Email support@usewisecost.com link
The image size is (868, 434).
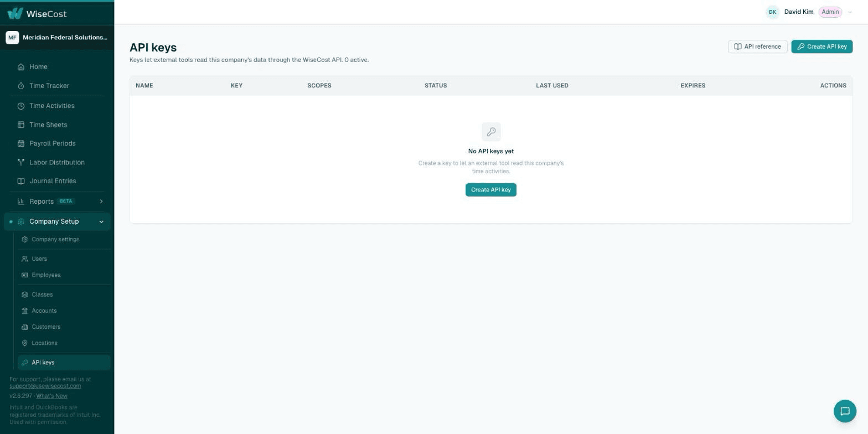[x=45, y=386]
